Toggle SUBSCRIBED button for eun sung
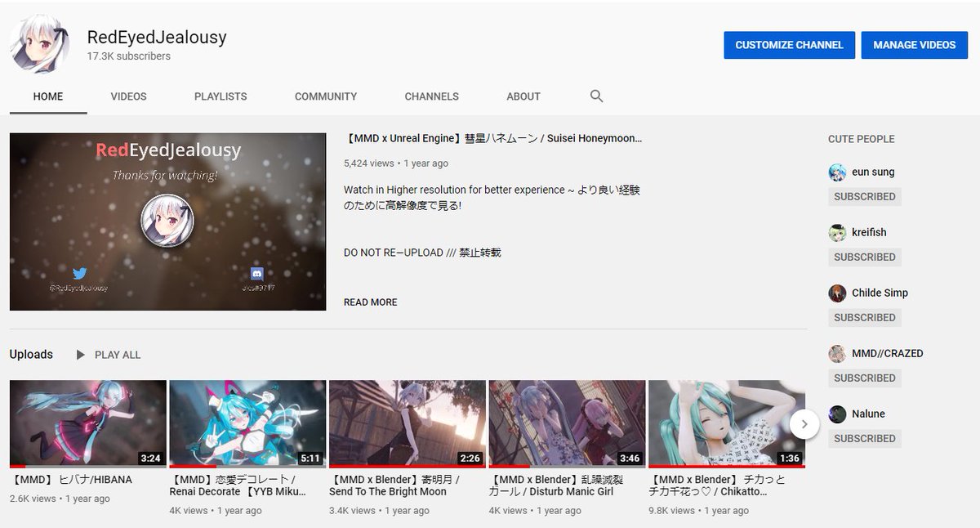Image resolution: width=980 pixels, height=528 pixels. 865,197
